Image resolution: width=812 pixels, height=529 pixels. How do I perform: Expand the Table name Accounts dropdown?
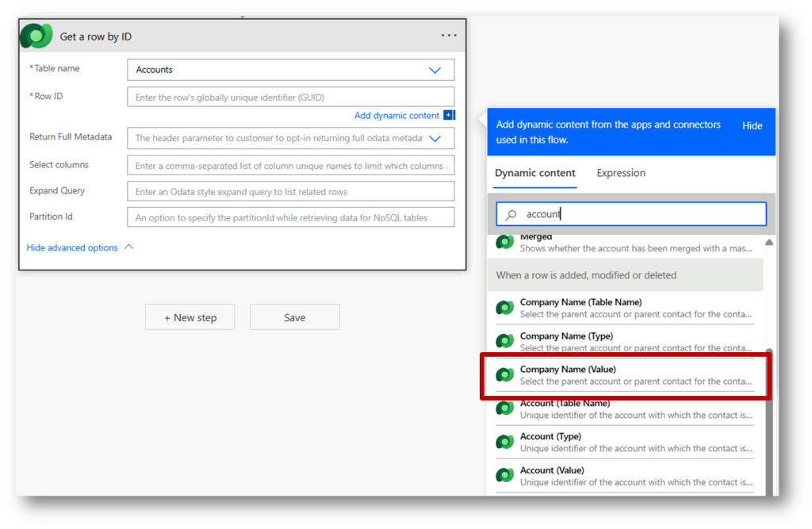tap(435, 70)
